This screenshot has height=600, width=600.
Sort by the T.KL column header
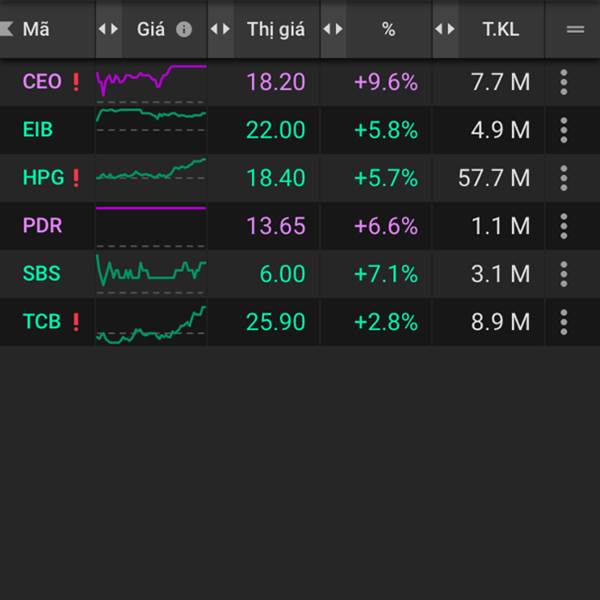point(501,29)
